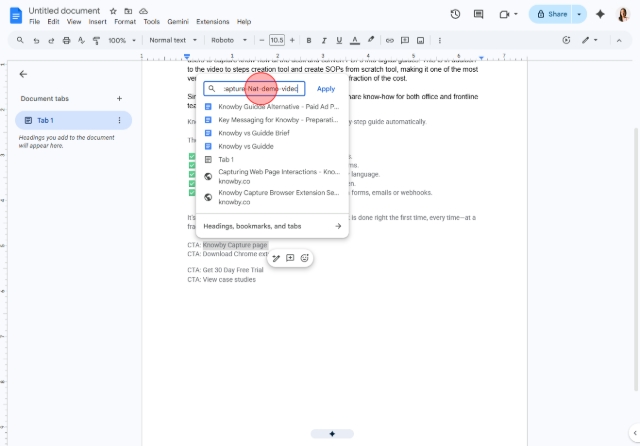Viewport: 640px width, 446px height.
Task: Add a comment from toolbar
Action: click(405, 40)
